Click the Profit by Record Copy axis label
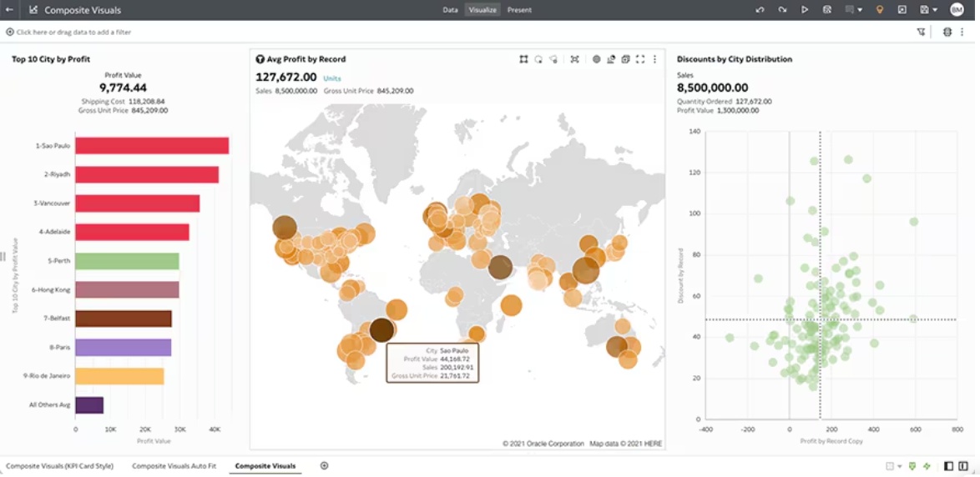Image resolution: width=980 pixels, height=477 pixels. click(x=831, y=441)
